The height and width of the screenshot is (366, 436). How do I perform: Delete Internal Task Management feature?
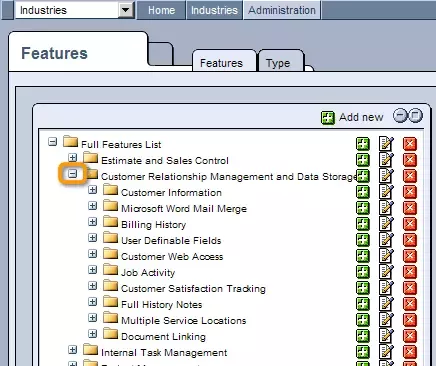pyautogui.click(x=410, y=352)
